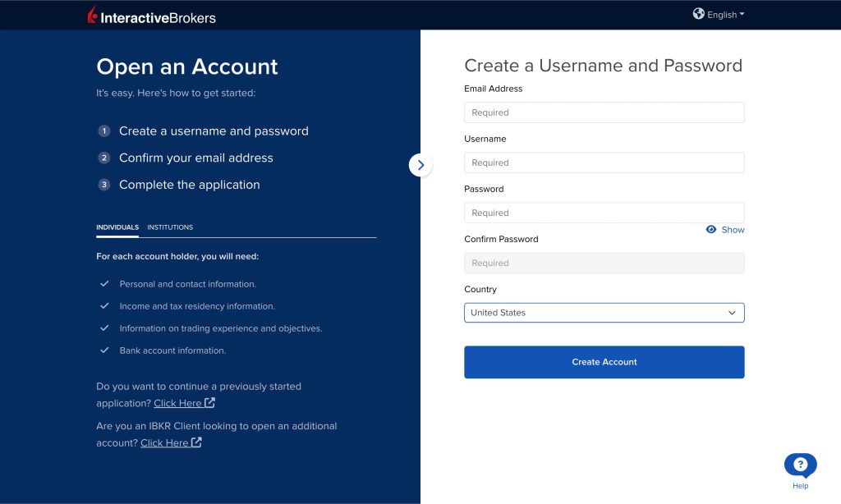Click the checkmark beside Bank account information
The height and width of the screenshot is (504, 841).
pos(104,351)
